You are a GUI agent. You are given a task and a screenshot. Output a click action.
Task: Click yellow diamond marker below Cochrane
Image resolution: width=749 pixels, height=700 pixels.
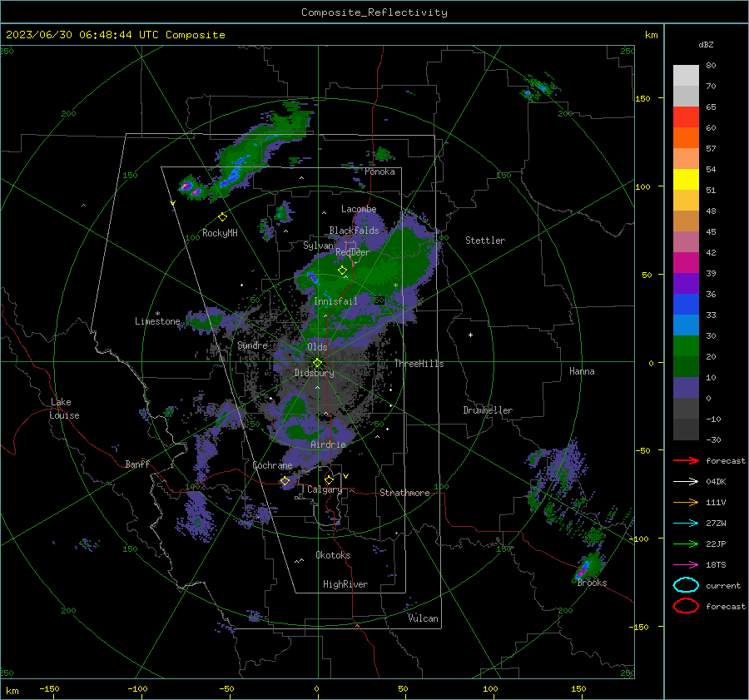point(285,480)
